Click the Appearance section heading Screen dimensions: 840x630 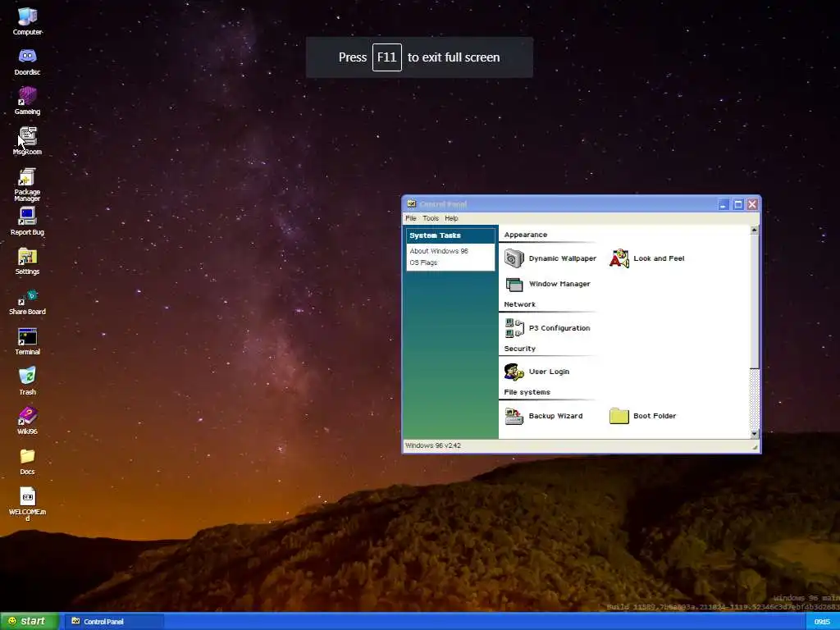[x=526, y=235]
